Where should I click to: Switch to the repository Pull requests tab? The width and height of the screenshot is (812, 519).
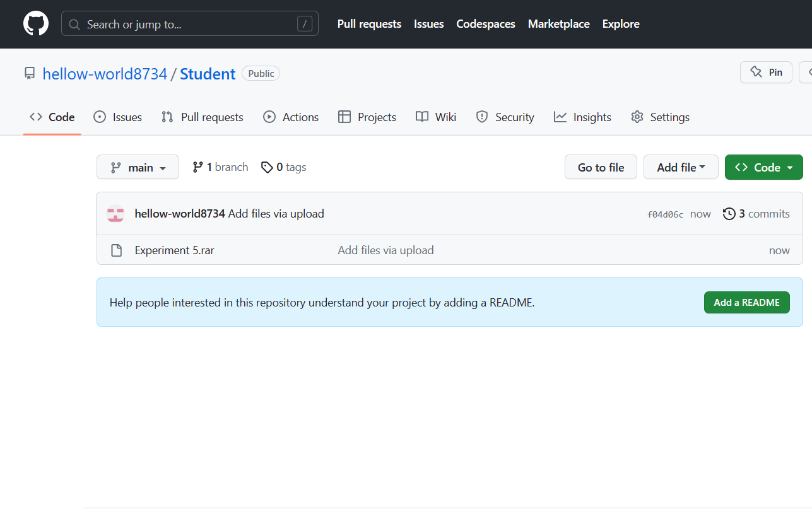tap(202, 117)
